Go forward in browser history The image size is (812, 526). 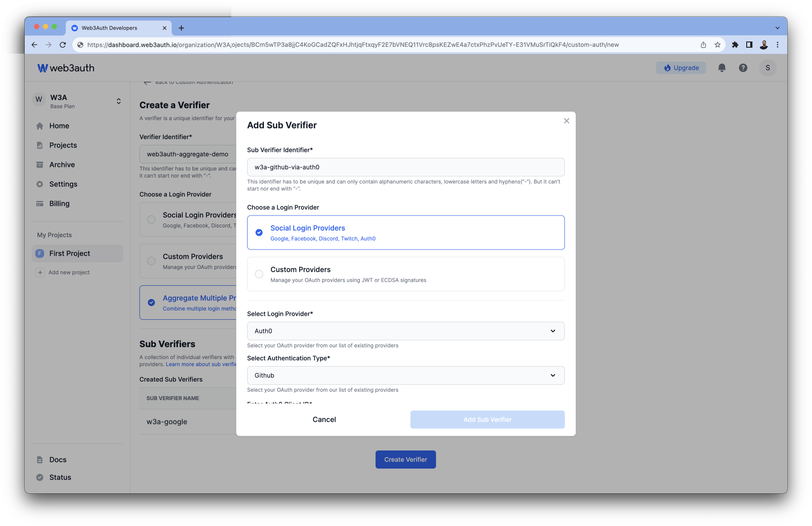pyautogui.click(x=49, y=45)
